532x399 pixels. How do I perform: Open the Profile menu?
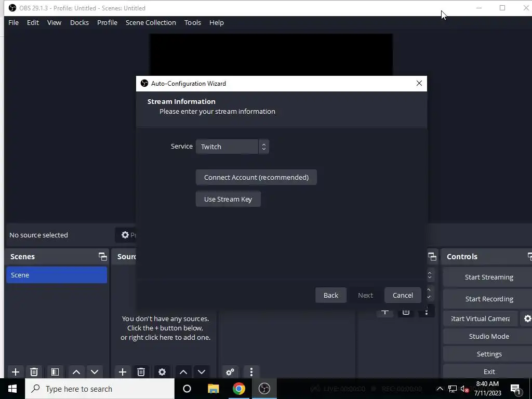107,23
